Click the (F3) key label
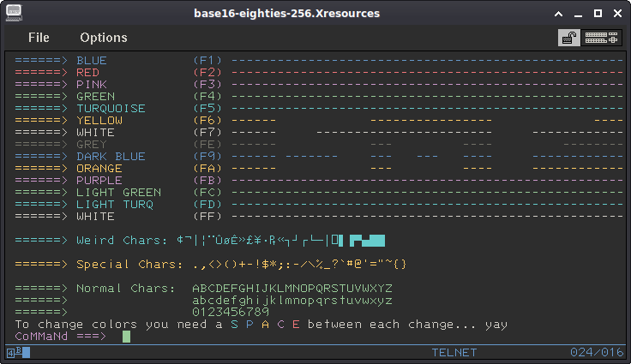631x364 pixels. click(x=207, y=85)
